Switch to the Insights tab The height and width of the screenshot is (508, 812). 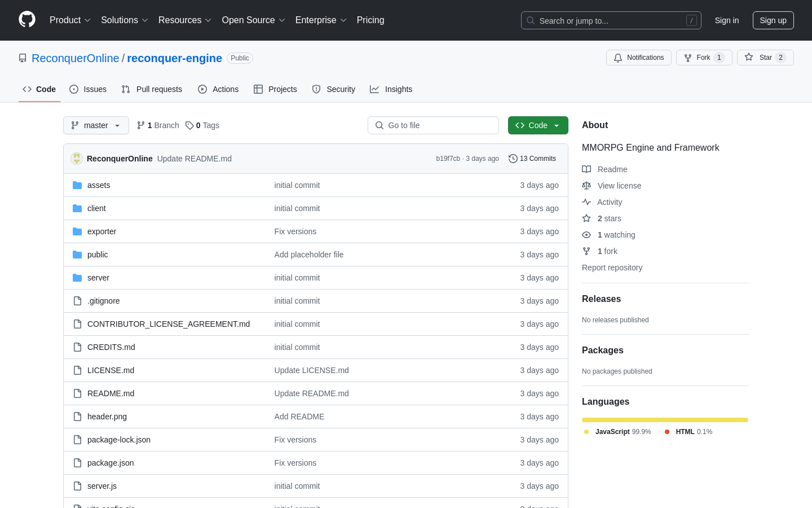[x=391, y=89]
